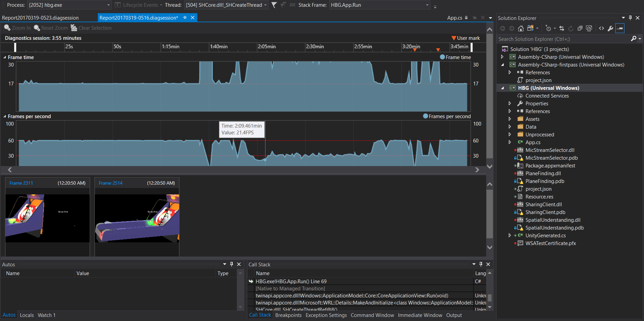Viewport: 644px width, 321px height.
Task: Click the Clear Selection button
Action: (x=91, y=28)
